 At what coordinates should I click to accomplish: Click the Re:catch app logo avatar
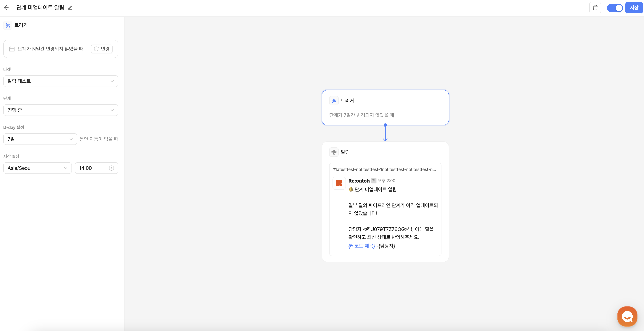click(339, 183)
